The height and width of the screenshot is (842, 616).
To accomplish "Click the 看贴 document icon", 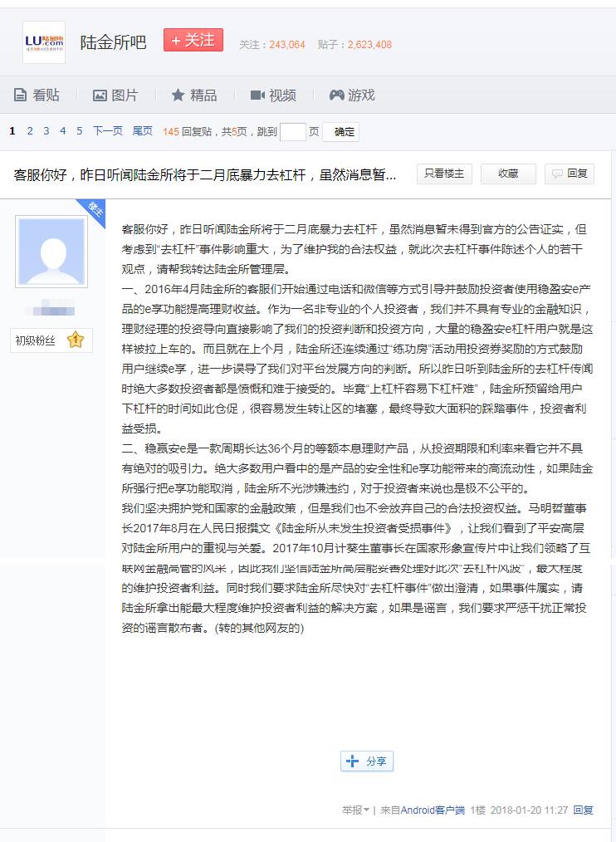I will pos(20,95).
